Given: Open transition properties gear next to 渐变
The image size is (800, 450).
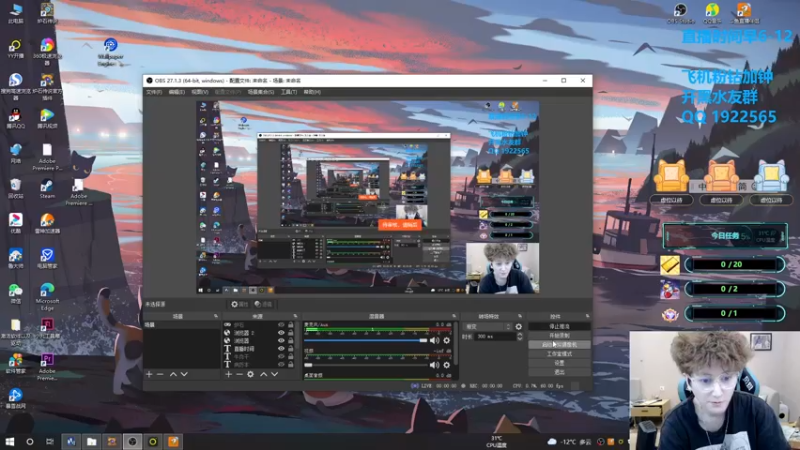Looking at the screenshot, I should point(519,327).
